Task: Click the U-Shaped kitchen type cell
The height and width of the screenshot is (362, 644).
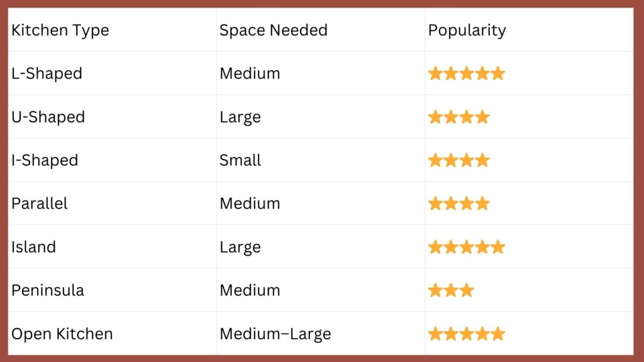Action: (x=48, y=117)
